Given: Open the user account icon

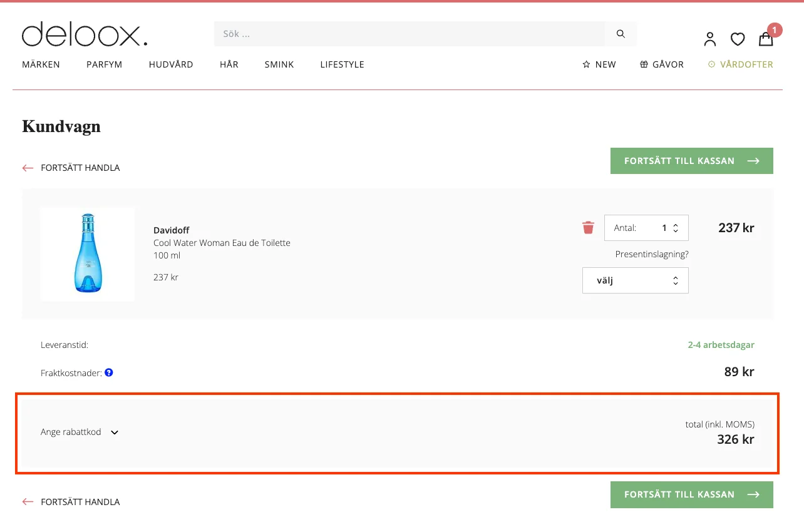Looking at the screenshot, I should (x=709, y=39).
